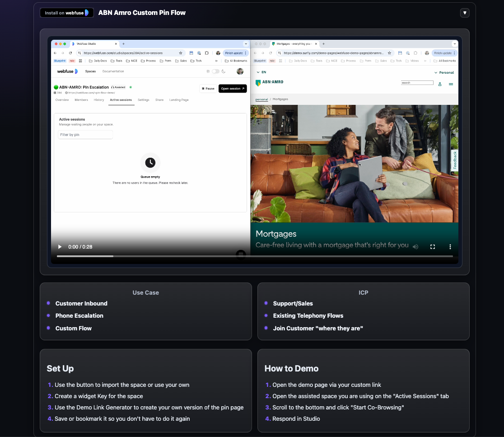Click the Set Up heading
This screenshot has height=437, width=504.
click(x=60, y=368)
